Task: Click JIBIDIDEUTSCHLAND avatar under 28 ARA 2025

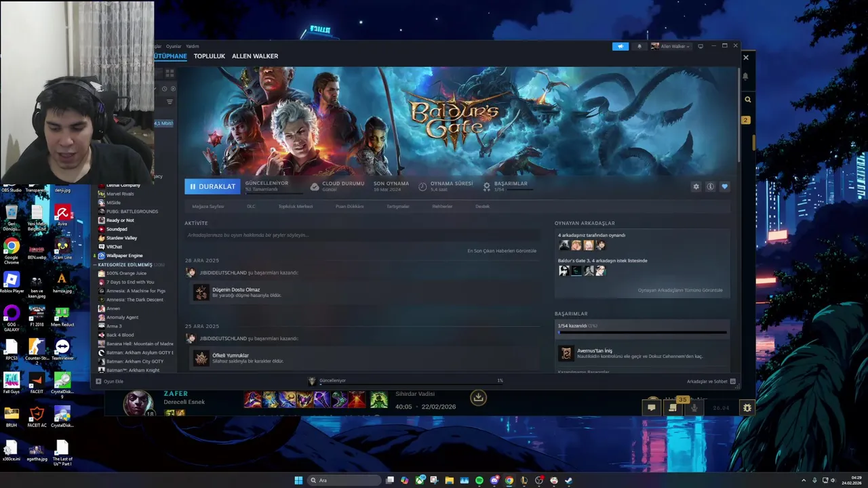Action: pyautogui.click(x=191, y=272)
